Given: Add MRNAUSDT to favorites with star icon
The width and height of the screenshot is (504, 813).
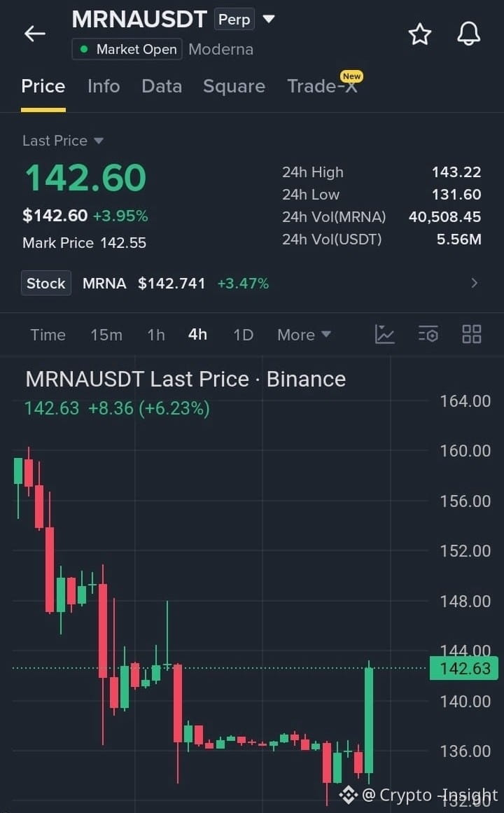Looking at the screenshot, I should [x=419, y=34].
